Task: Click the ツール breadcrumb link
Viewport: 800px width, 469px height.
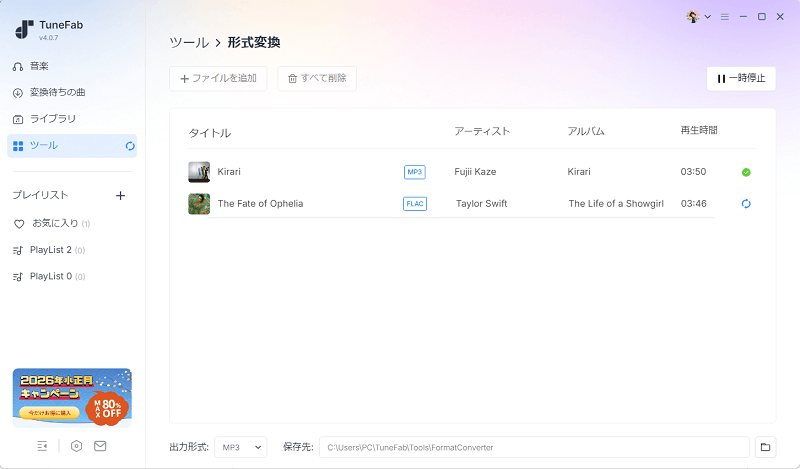Action: click(189, 42)
